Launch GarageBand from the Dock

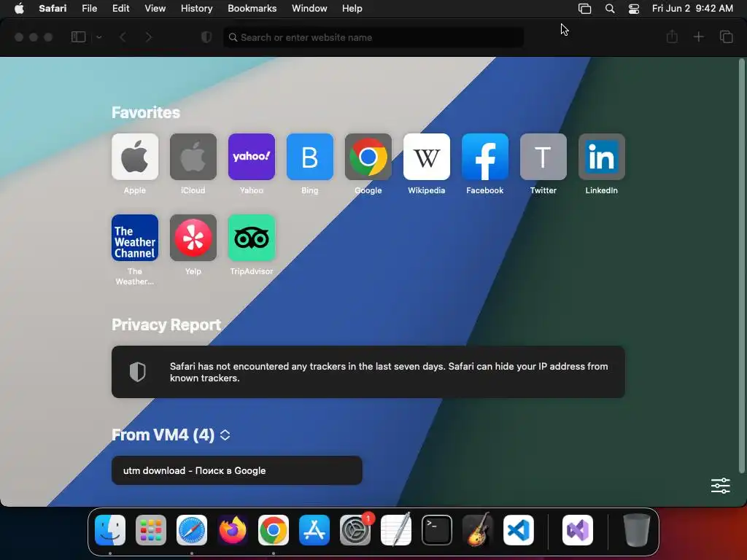click(x=478, y=530)
